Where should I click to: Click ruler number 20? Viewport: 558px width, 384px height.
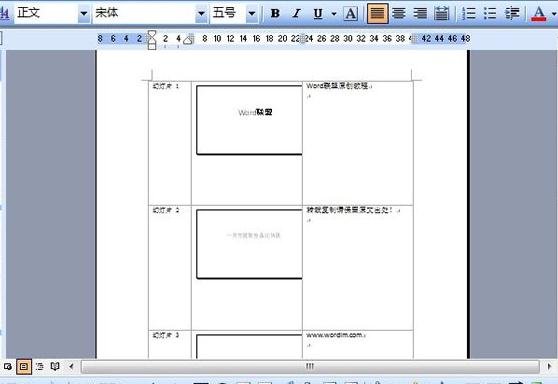click(283, 38)
